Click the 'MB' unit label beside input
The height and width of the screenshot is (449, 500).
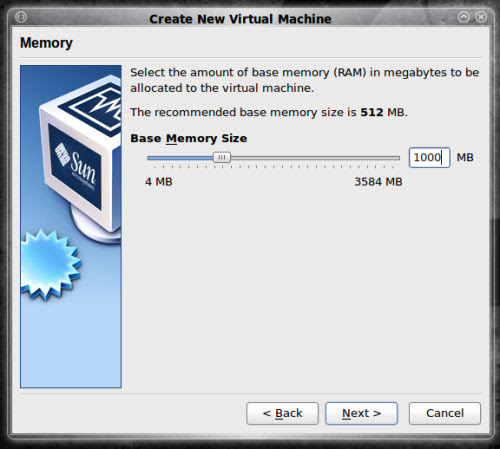pyautogui.click(x=465, y=157)
